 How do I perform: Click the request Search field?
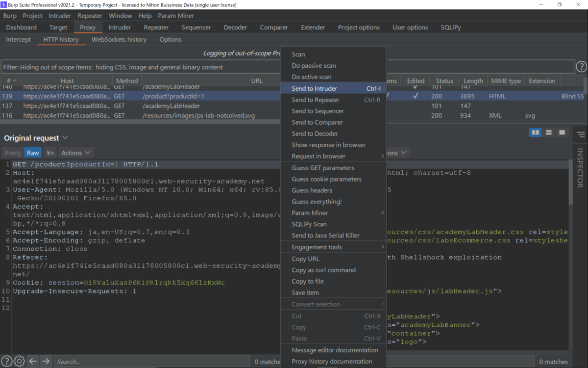152,362
